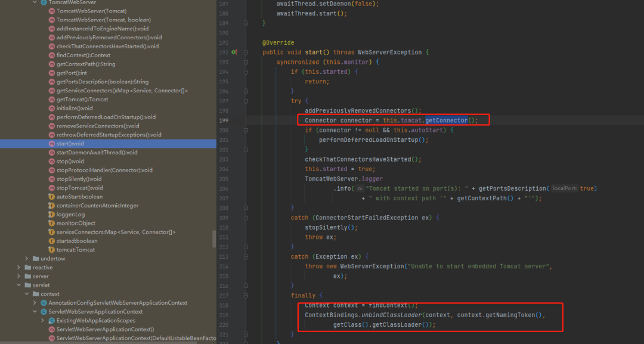Viewport: 644px width, 344px height.
Task: Click the ExistingWebApplicationScopes class icon
Action: [50, 320]
